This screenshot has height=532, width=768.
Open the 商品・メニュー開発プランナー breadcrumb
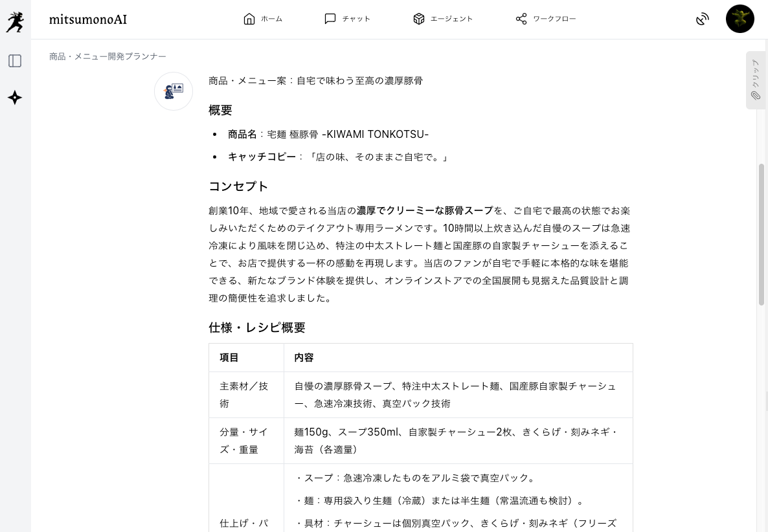[x=107, y=56]
